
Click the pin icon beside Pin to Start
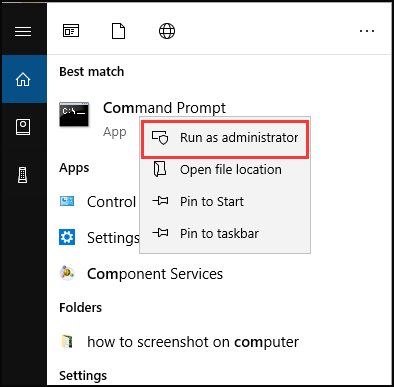pyautogui.click(x=160, y=201)
